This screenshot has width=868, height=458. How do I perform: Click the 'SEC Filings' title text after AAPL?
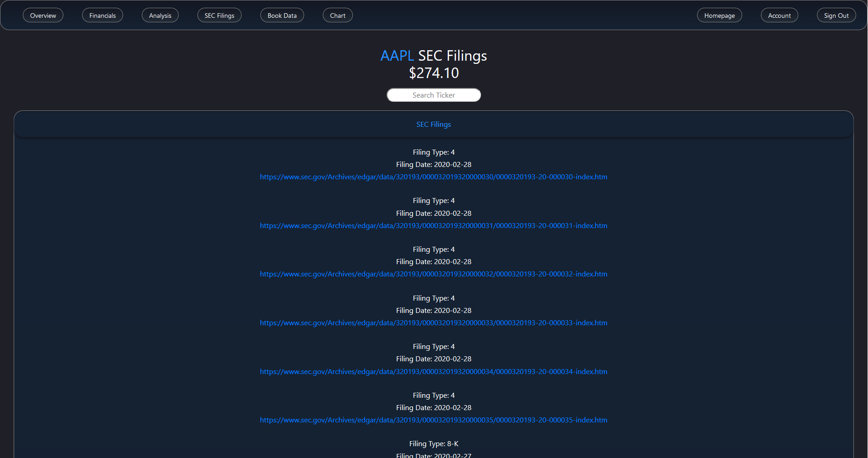coord(453,56)
